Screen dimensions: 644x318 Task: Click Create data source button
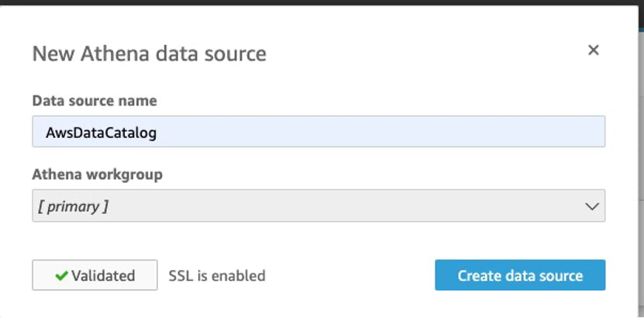pyautogui.click(x=519, y=275)
